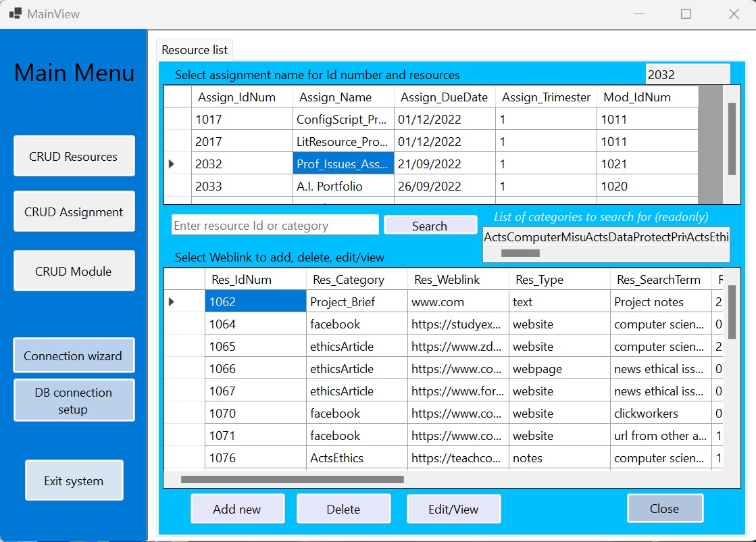Close the Resource list panel

[x=664, y=508]
